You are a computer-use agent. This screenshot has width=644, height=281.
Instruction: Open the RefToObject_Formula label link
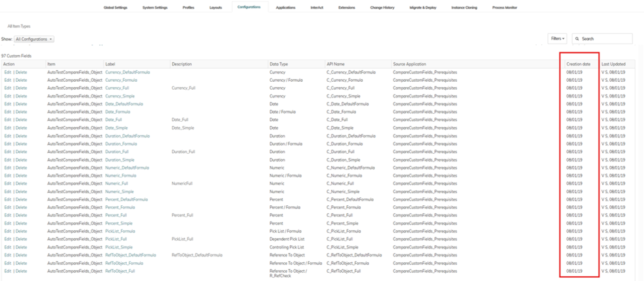point(124,263)
